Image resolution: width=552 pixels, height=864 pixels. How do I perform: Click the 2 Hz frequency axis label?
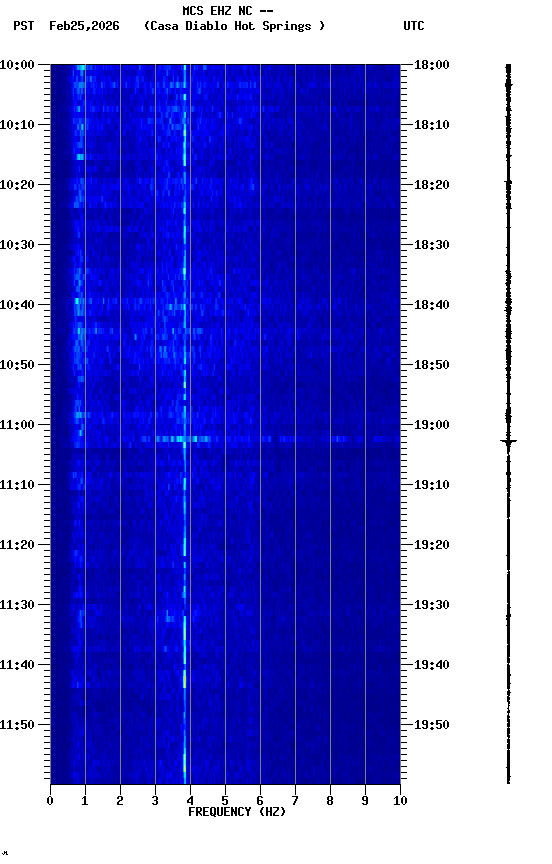point(120,801)
